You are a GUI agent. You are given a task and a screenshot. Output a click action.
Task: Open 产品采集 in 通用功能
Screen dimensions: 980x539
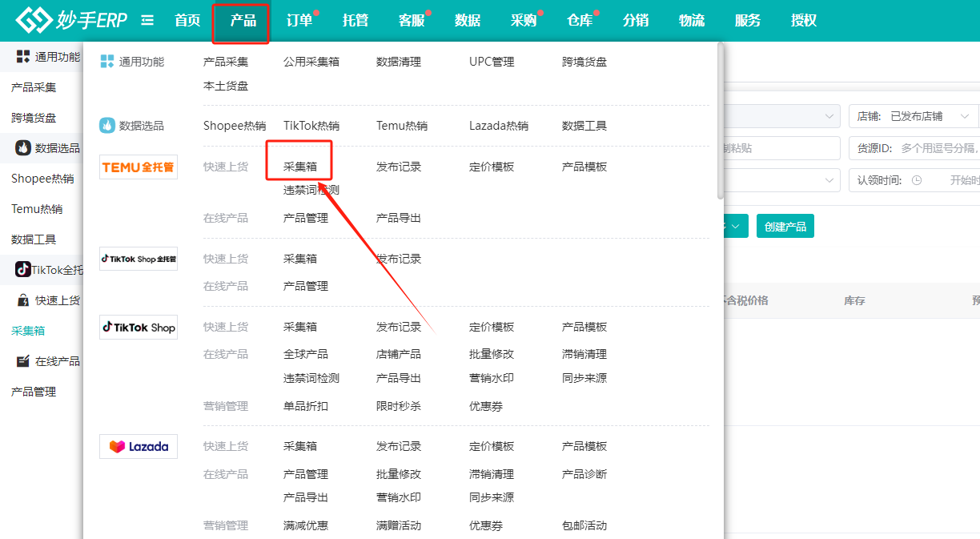226,62
